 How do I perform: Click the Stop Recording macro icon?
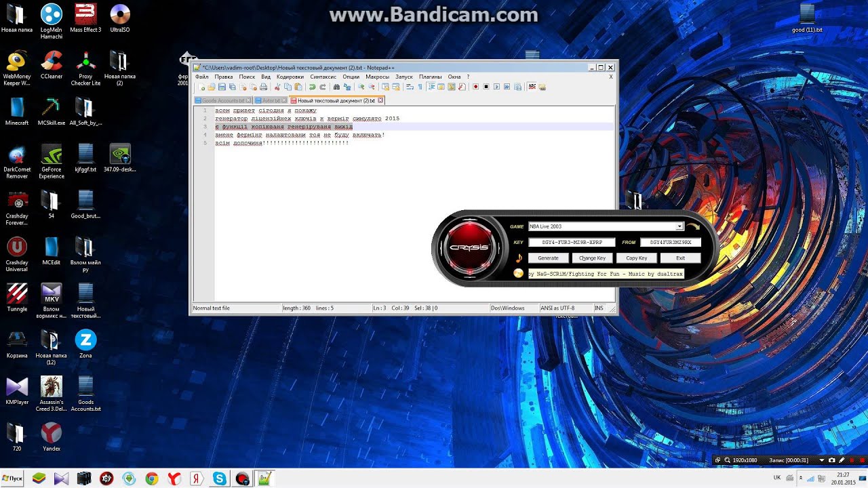tap(486, 87)
